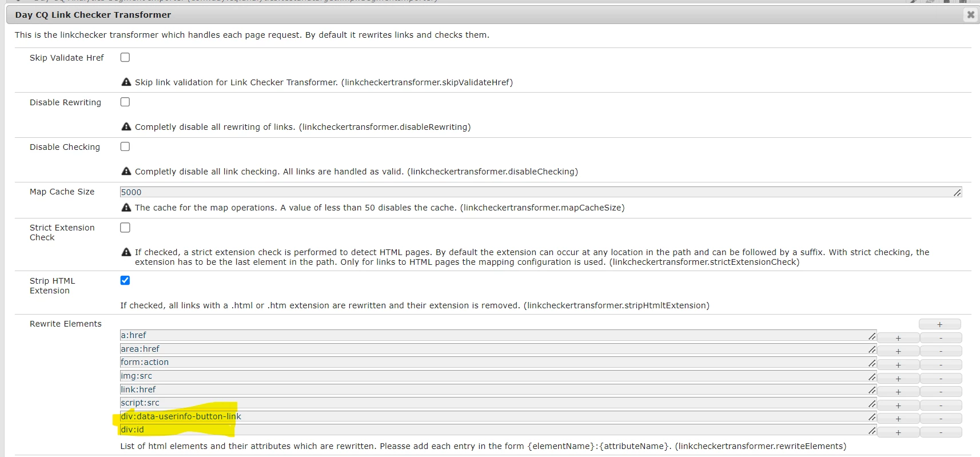The image size is (980, 457).
Task: Remove the div:data-userinfo-button-link entry
Action: pyautogui.click(x=941, y=419)
